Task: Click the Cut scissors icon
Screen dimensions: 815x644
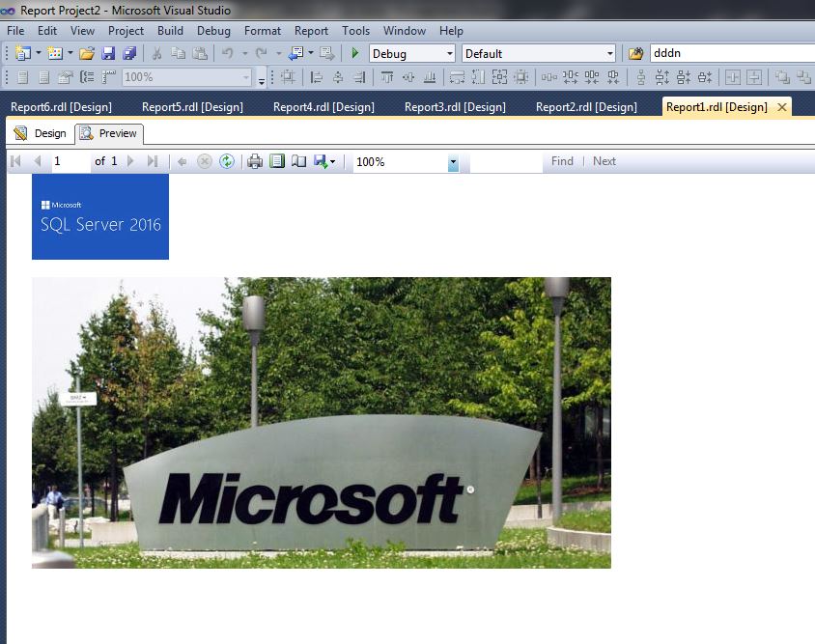Action: (156, 53)
